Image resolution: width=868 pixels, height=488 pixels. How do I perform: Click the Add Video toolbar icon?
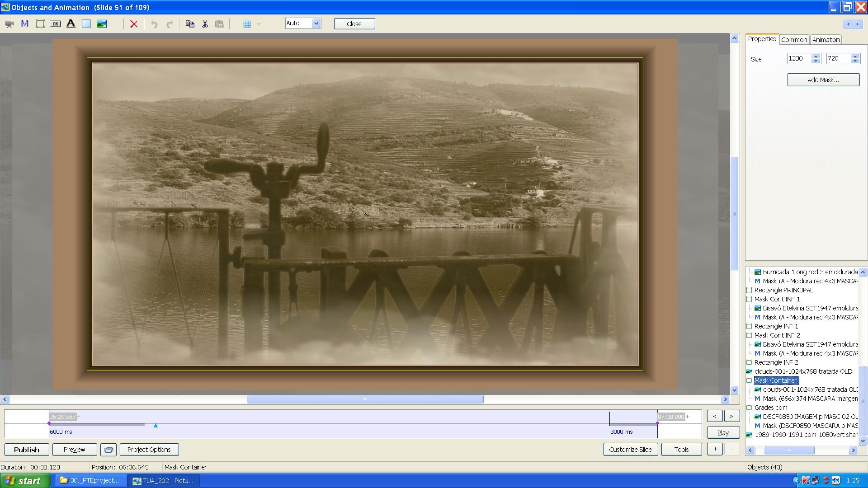coord(9,24)
